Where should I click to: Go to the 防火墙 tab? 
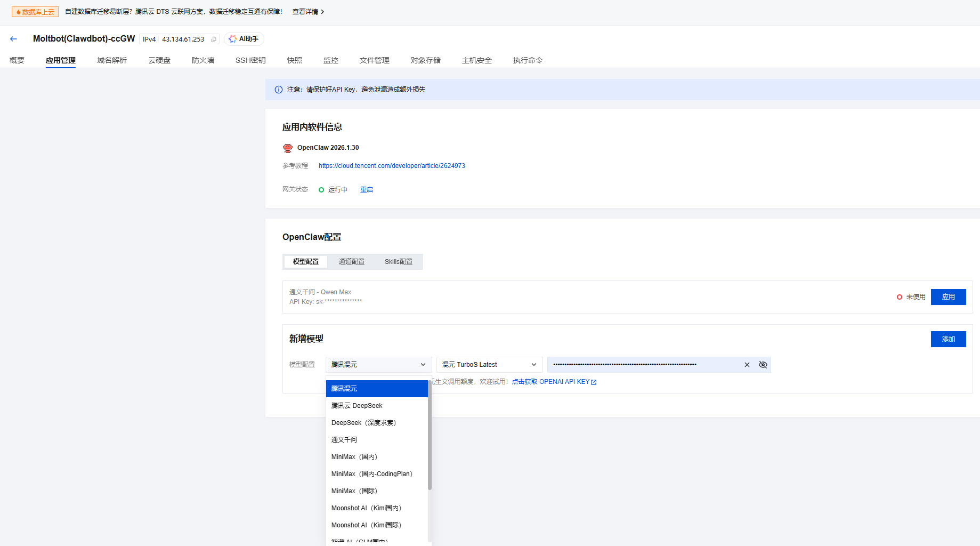(203, 60)
